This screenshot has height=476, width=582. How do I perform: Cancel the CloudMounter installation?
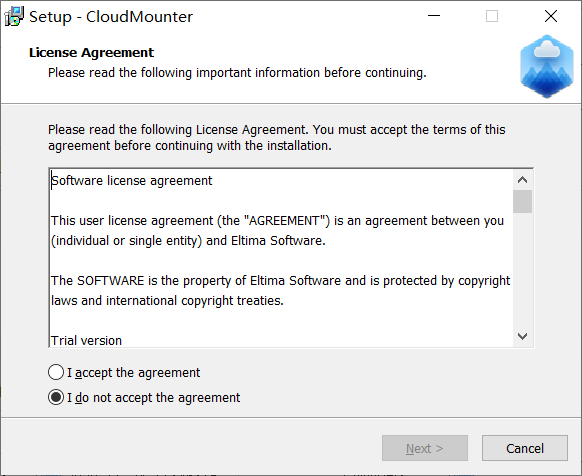[525, 448]
